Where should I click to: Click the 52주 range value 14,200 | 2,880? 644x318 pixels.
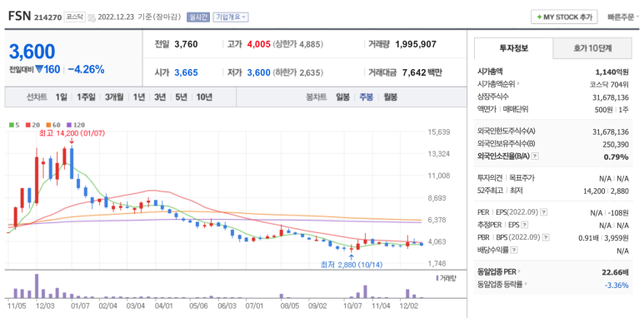pyautogui.click(x=606, y=191)
